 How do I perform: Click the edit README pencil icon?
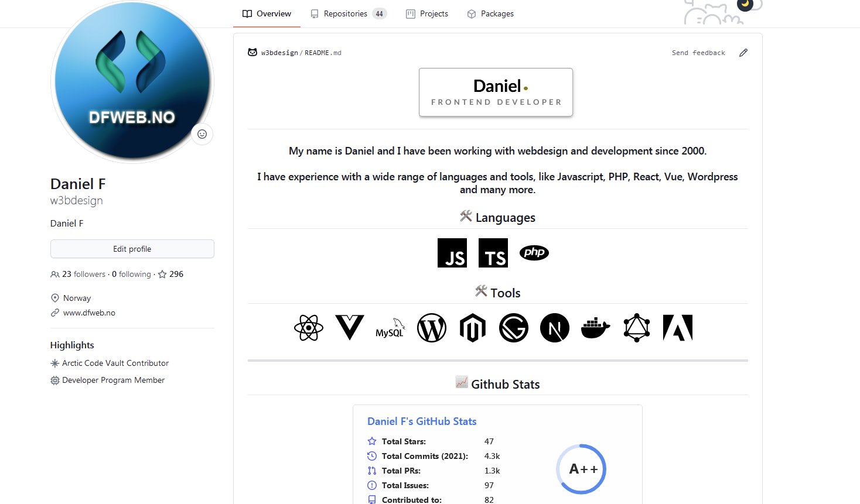click(743, 53)
